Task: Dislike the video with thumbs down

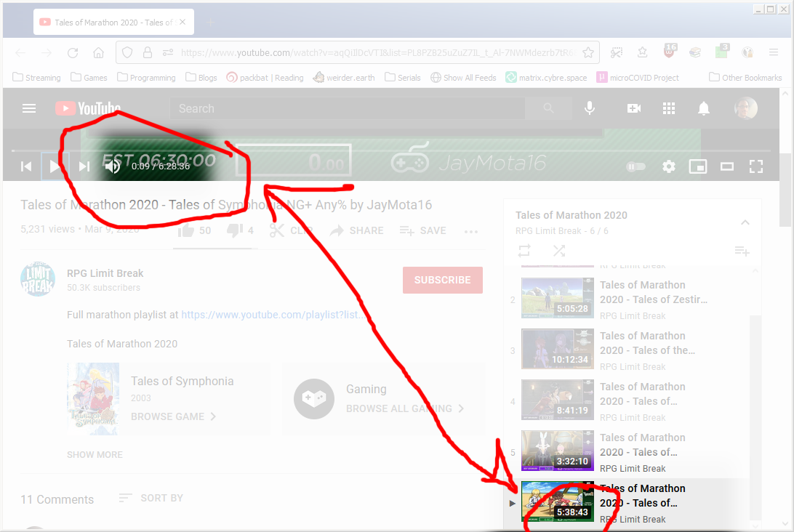Action: (240, 231)
